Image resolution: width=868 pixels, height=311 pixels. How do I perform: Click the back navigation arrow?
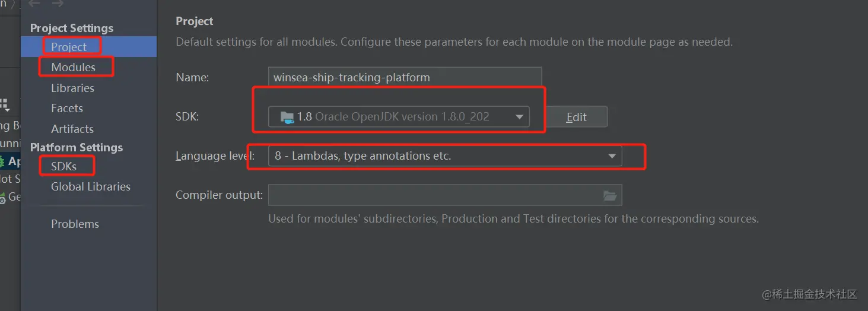pos(34,4)
